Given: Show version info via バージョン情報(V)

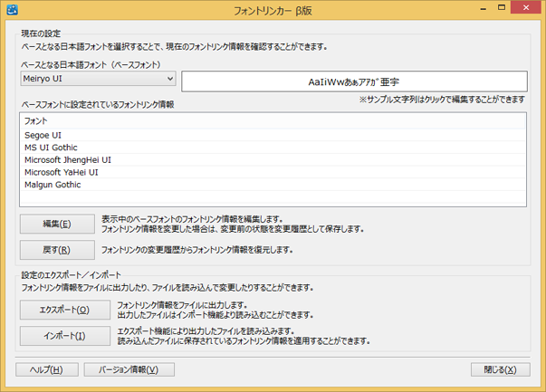Looking at the screenshot, I should [x=128, y=369].
